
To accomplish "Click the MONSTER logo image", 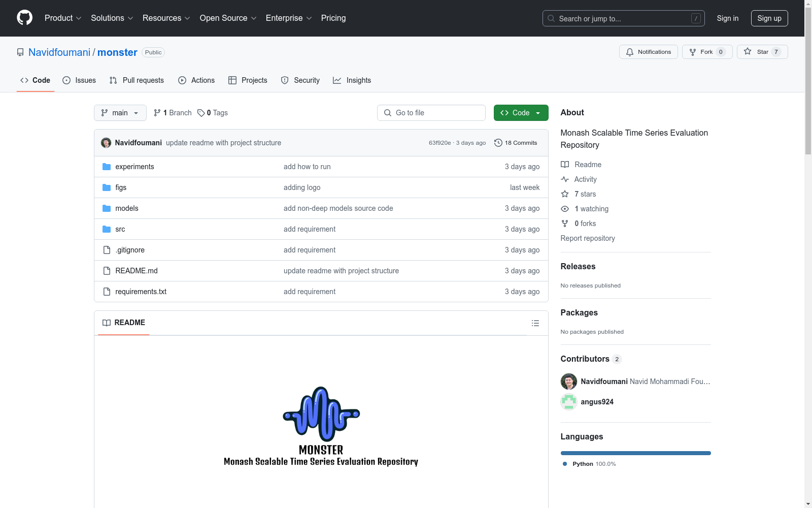I will tap(321, 426).
